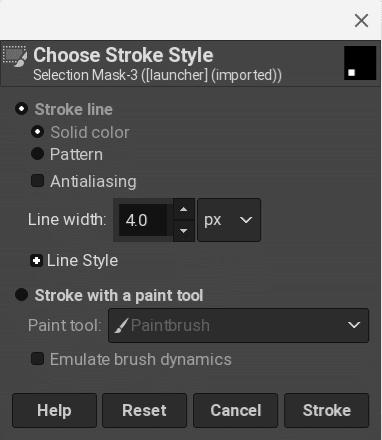Viewport: 382px width, 440px height.
Task: Click the stroke selection icon in header
Action: [x=15, y=56]
